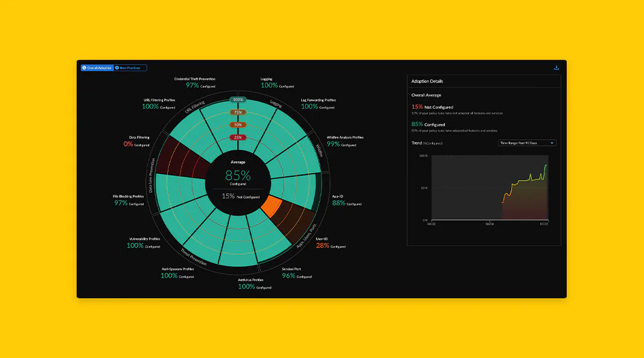Click the dark red Data Filtering chart segment
644x358 pixels.
(x=179, y=157)
